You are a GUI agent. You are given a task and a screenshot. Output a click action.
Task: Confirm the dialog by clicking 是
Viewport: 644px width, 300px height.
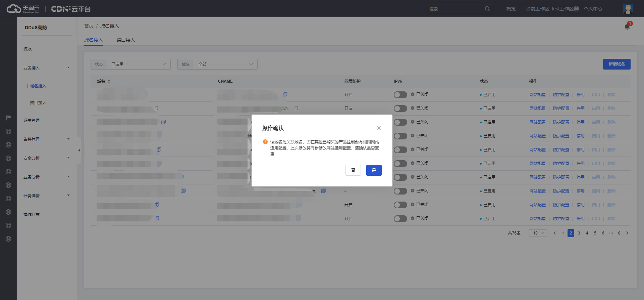374,170
